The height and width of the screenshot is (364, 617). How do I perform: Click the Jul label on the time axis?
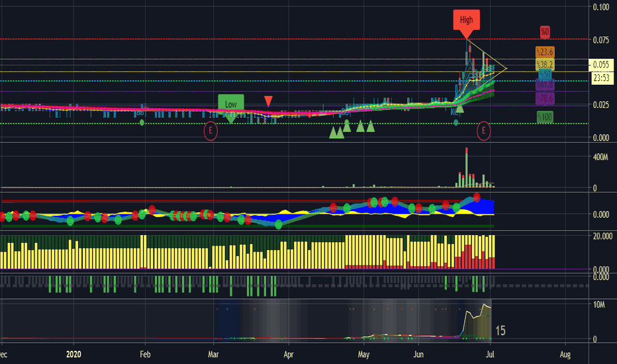(x=491, y=354)
